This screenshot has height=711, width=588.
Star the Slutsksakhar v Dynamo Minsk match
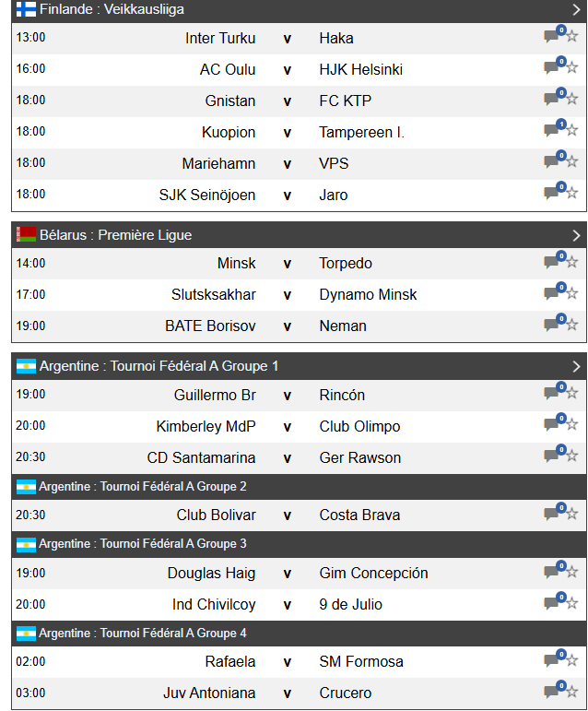(572, 295)
